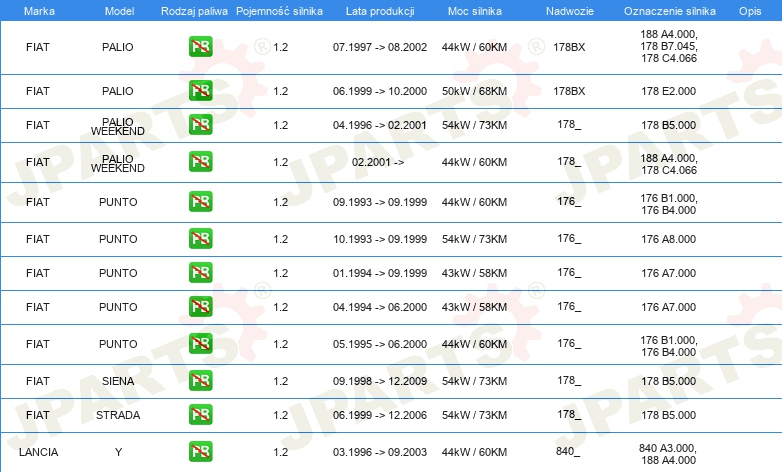This screenshot has height=472, width=782.
Task: Click the Model column header
Action: pos(119,11)
